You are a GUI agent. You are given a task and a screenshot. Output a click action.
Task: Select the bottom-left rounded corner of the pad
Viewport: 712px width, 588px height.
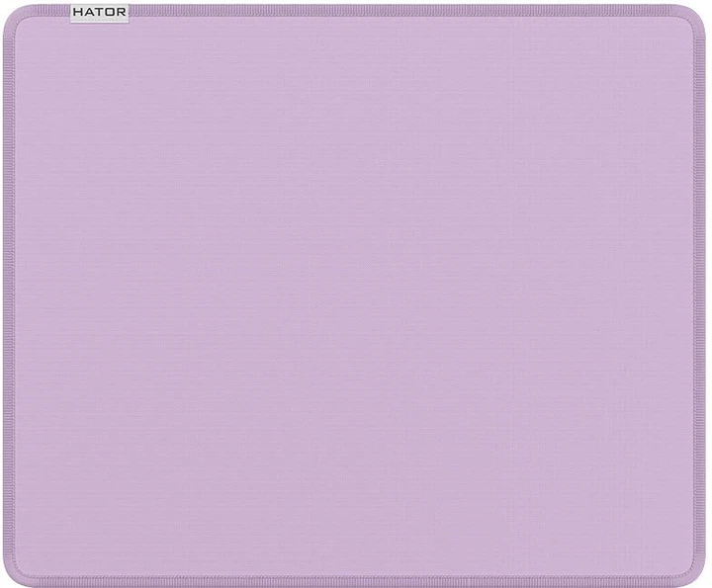[x=12, y=574]
